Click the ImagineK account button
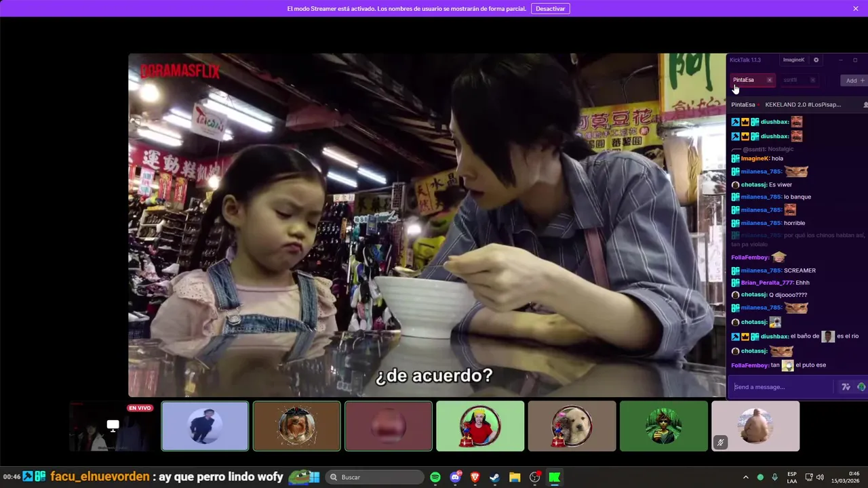The height and width of the screenshot is (488, 868). click(793, 60)
